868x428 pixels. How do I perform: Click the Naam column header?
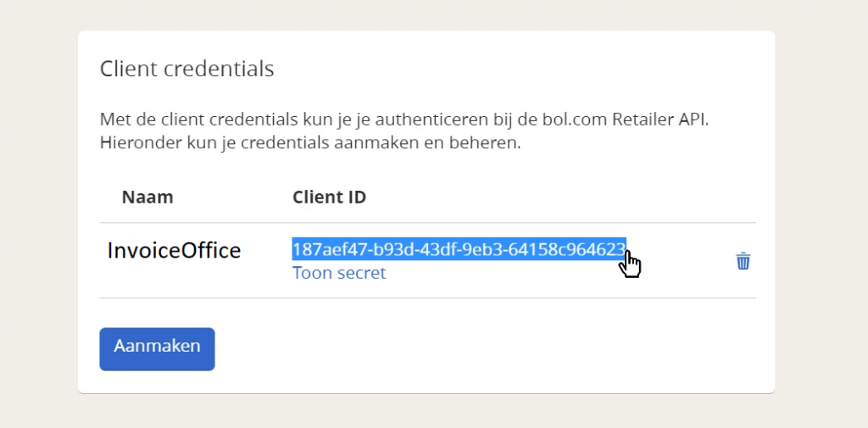click(147, 197)
